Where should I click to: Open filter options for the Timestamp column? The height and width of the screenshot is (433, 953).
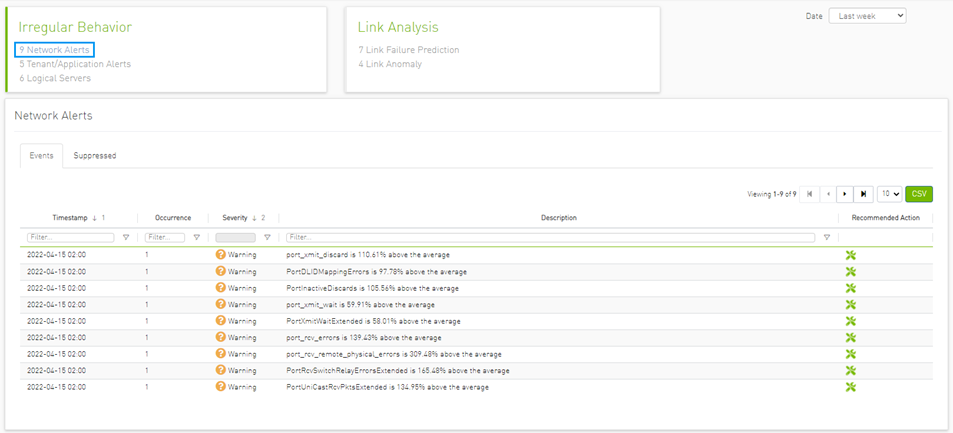coord(126,237)
